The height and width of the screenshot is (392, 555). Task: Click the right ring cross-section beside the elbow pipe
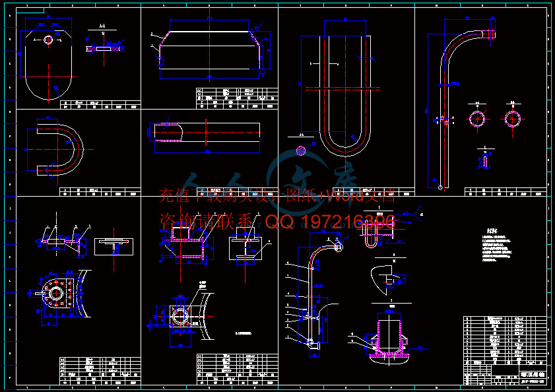click(513, 119)
